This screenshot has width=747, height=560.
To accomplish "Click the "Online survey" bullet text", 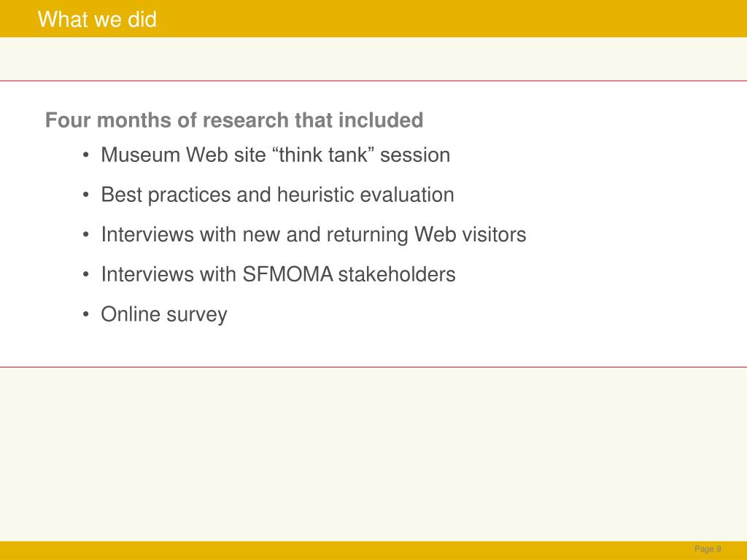I will click(x=164, y=314).
